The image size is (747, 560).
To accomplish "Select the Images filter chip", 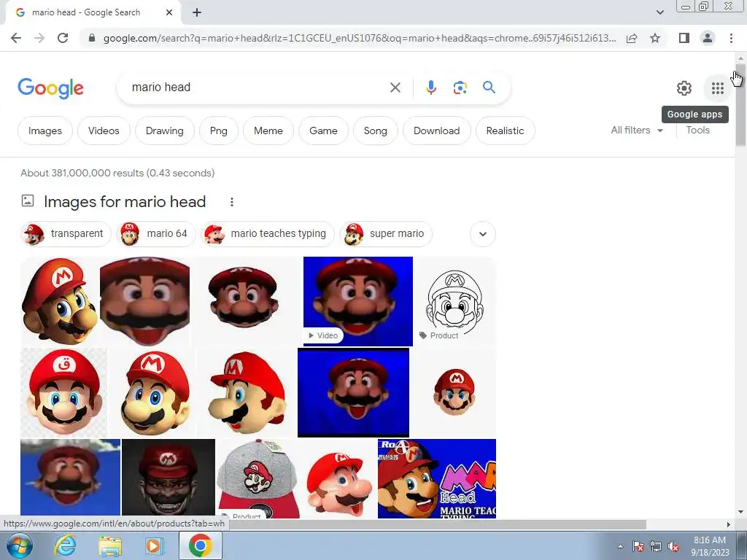I will [44, 131].
